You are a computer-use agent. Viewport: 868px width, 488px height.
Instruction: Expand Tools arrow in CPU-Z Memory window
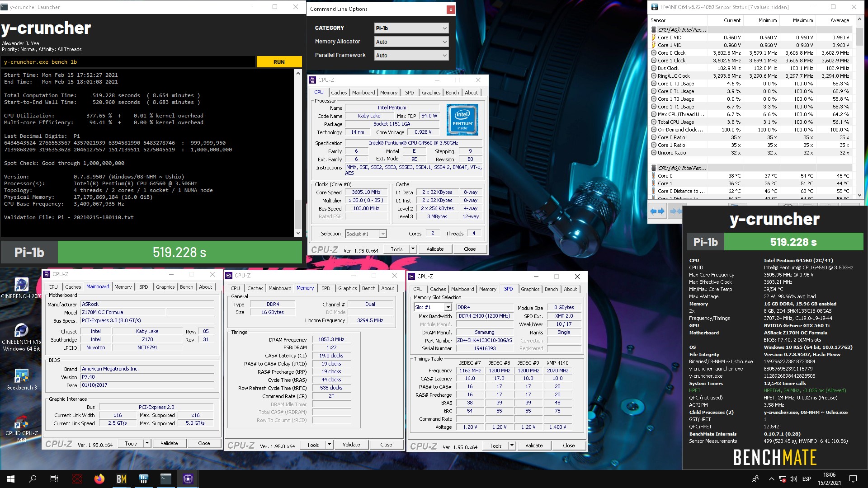[x=329, y=445]
